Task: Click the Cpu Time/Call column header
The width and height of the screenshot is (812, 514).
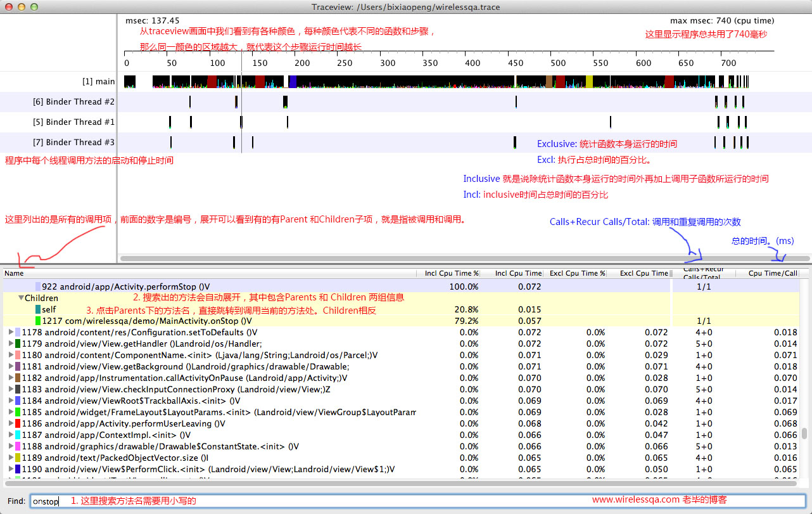Action: pyautogui.click(x=772, y=273)
